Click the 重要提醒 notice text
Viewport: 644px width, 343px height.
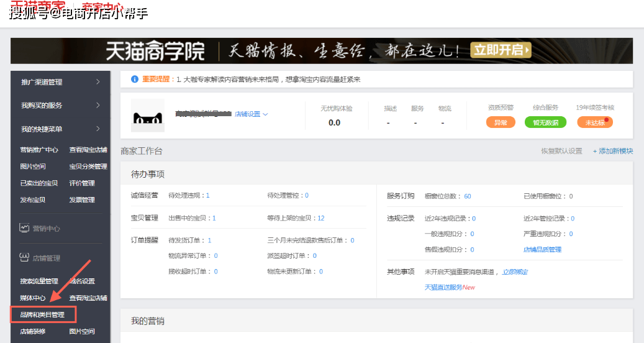click(251, 80)
